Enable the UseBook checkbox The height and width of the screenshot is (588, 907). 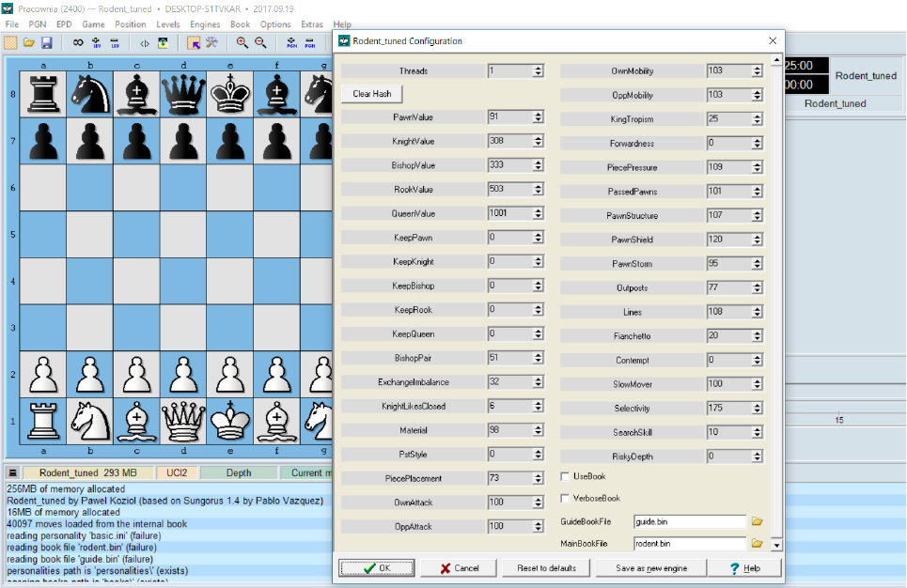565,476
